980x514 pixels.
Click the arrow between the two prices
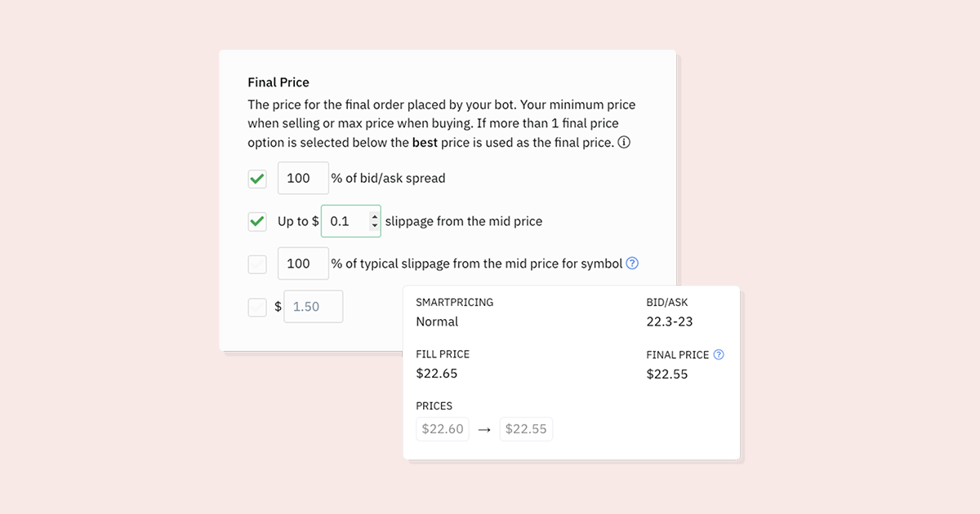[x=484, y=429]
